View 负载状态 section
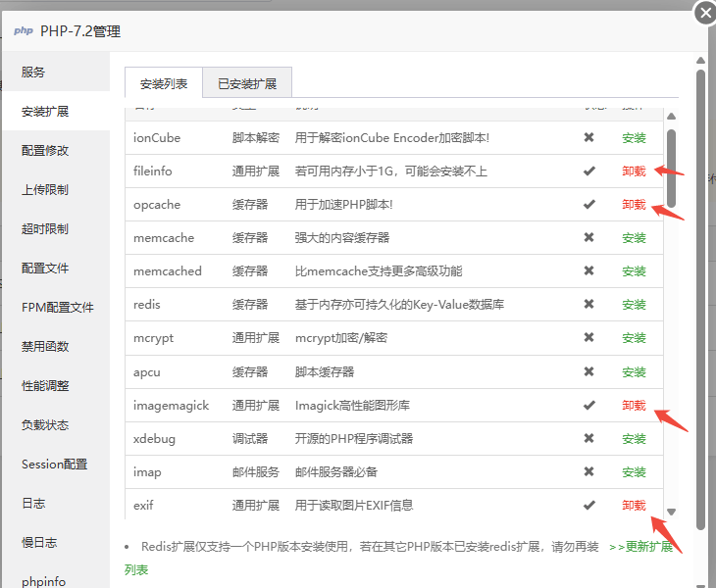This screenshot has height=588, width=716. tap(45, 424)
